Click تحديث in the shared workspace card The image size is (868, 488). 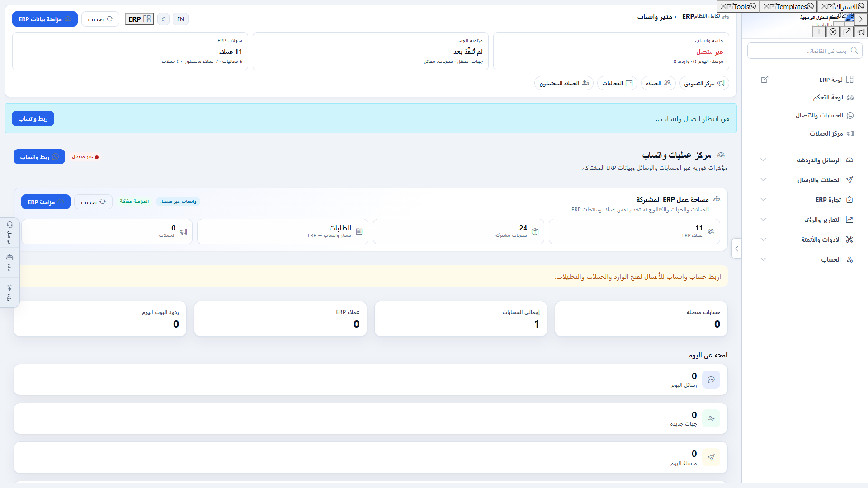(93, 202)
